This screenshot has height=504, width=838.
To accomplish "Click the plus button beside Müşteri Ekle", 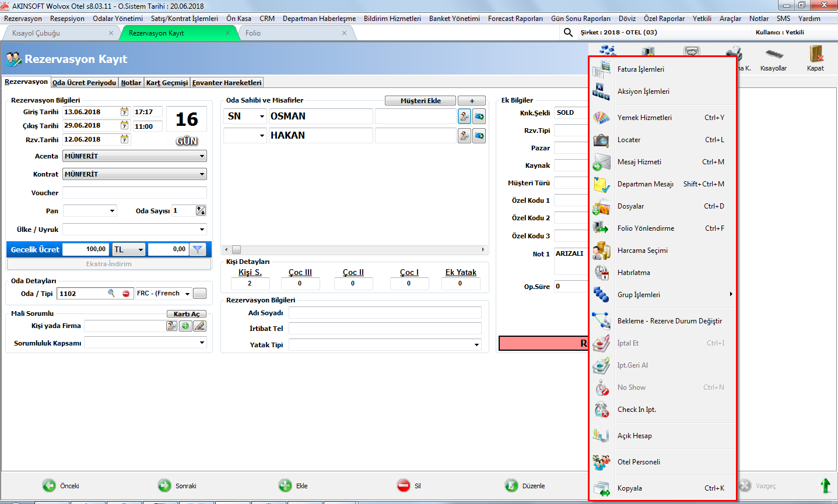I will [472, 101].
